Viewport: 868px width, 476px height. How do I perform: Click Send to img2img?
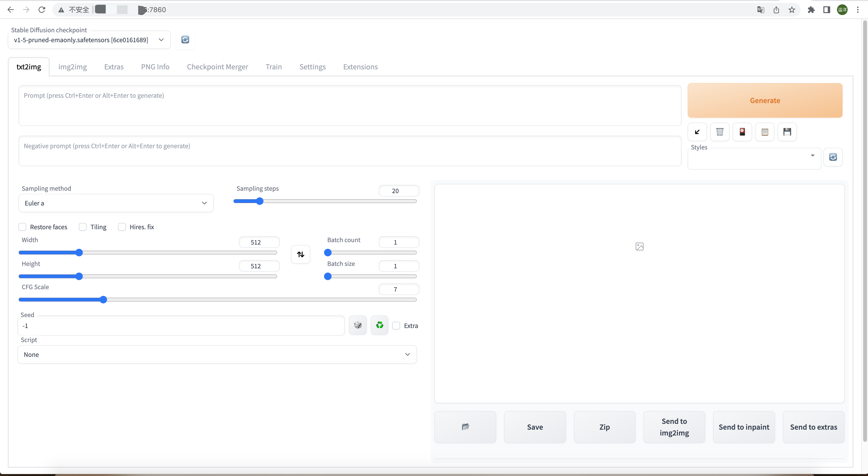pos(674,427)
